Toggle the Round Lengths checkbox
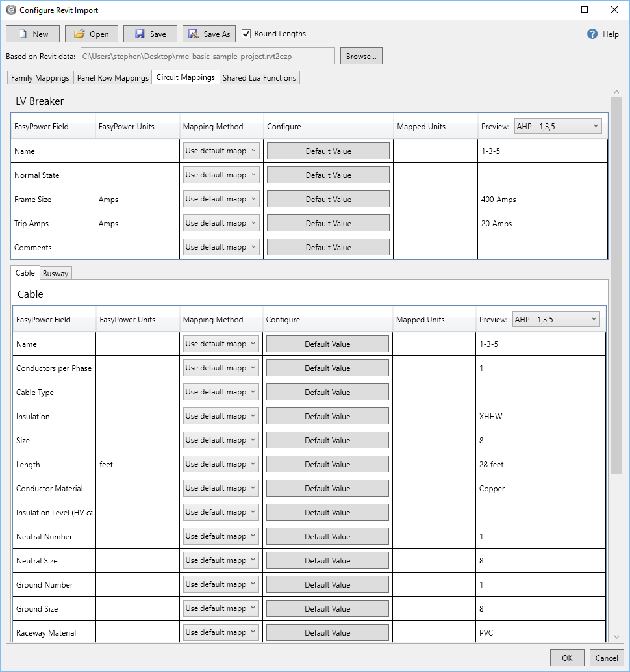Viewport: 630px width, 672px height. [x=246, y=34]
